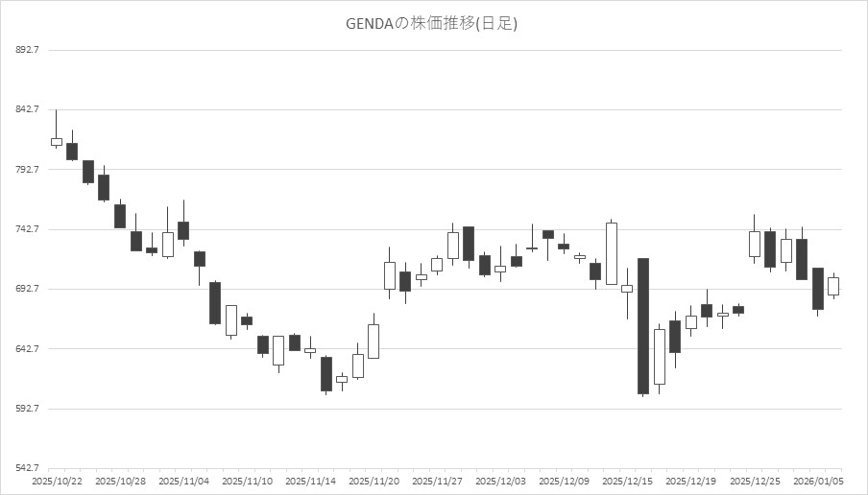Click the 2025/12/25 x-axis date

(x=754, y=481)
